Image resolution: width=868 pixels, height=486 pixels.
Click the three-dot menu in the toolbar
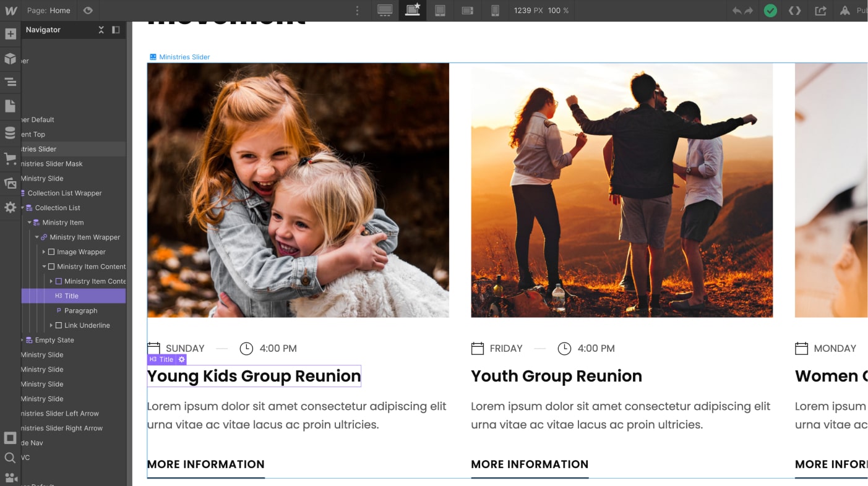point(356,11)
